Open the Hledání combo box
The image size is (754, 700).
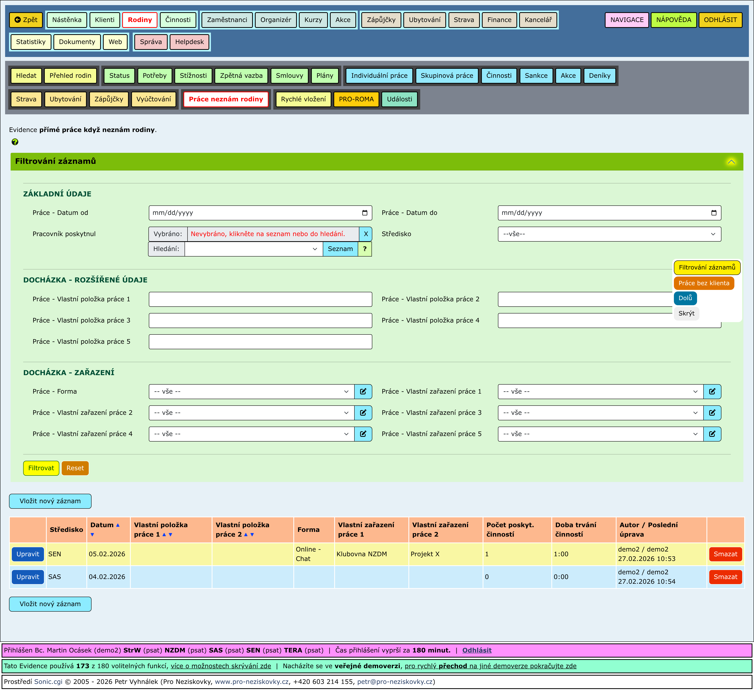pos(253,249)
